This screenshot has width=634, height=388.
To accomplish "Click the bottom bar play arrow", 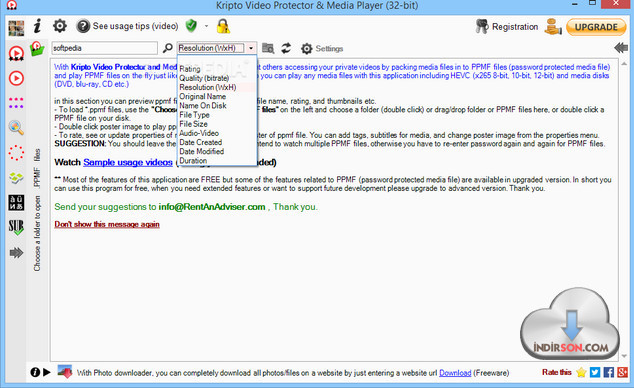I will click(46, 372).
